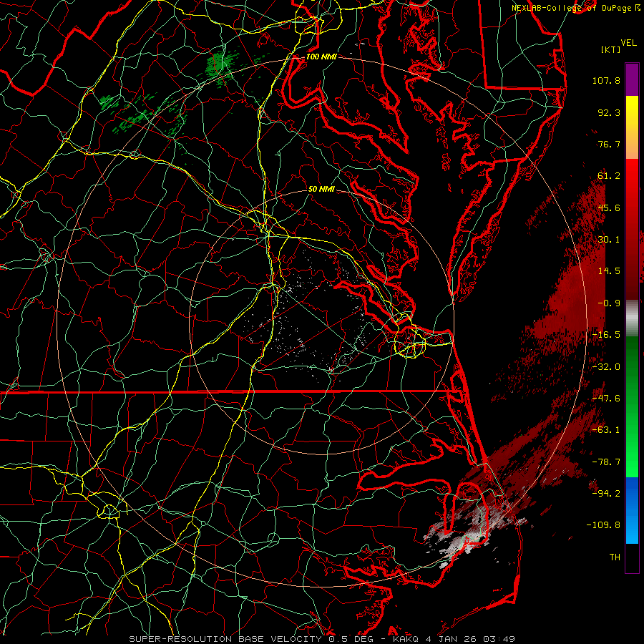Select the 30.1 legend value
Viewport: 644px width, 644px height.
tap(609, 240)
